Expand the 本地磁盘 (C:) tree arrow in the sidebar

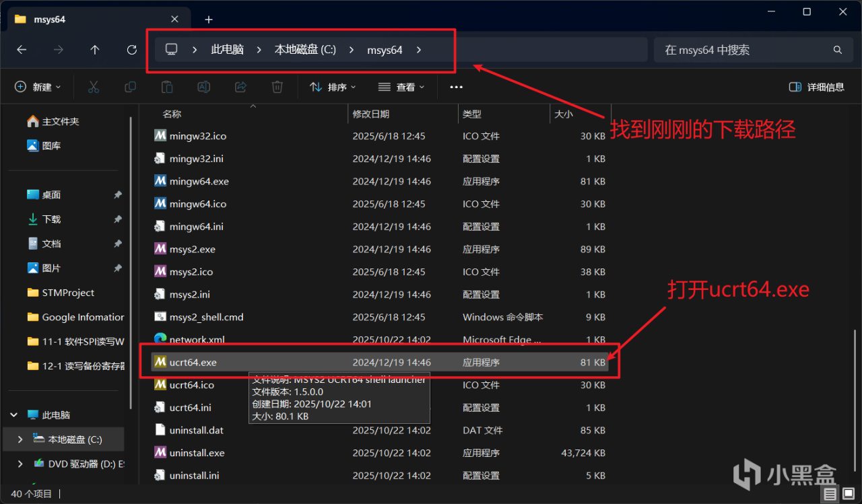coord(20,439)
